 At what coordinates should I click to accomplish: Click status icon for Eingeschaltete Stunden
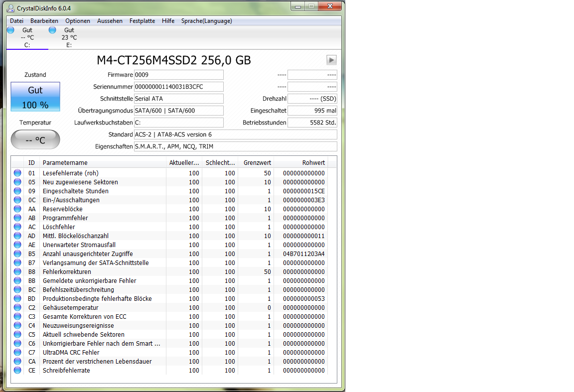tap(17, 191)
